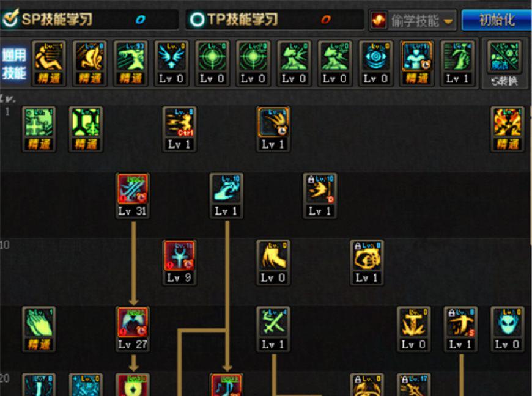Click the blue wings skill in general row

coord(171,63)
